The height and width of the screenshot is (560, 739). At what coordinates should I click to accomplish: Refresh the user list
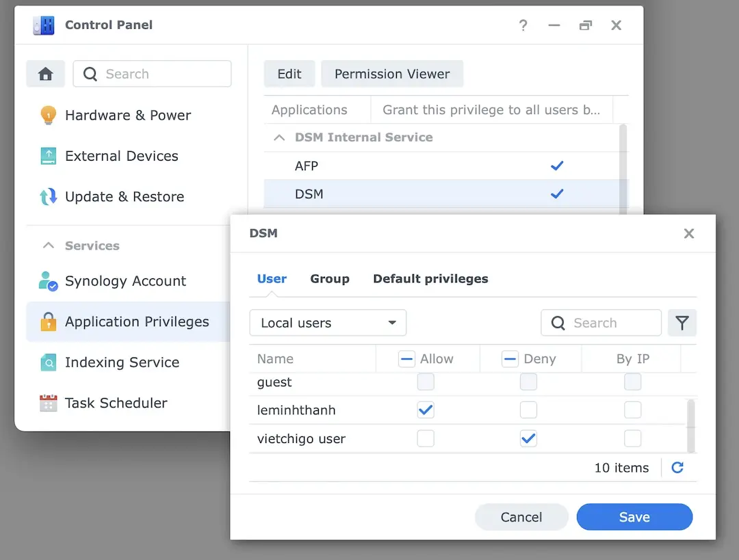click(677, 468)
